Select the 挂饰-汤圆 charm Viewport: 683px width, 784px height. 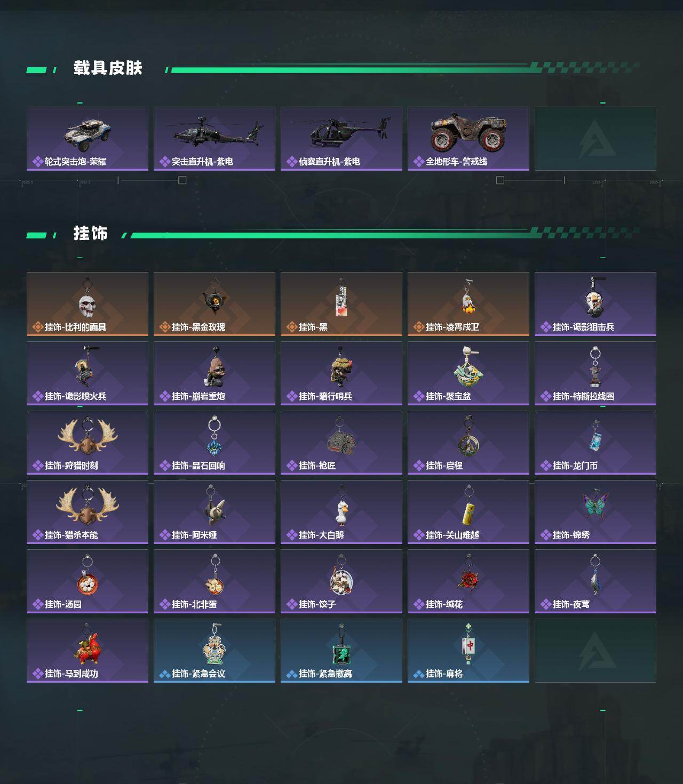point(88,581)
